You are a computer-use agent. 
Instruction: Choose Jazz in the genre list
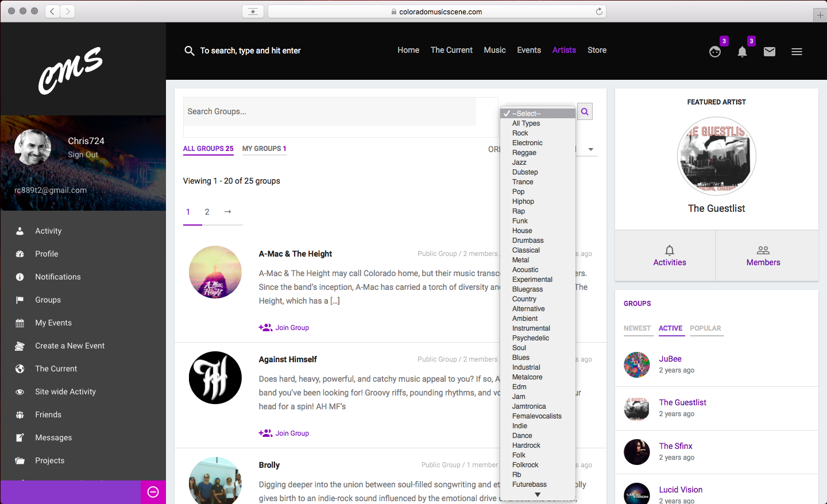click(x=519, y=162)
